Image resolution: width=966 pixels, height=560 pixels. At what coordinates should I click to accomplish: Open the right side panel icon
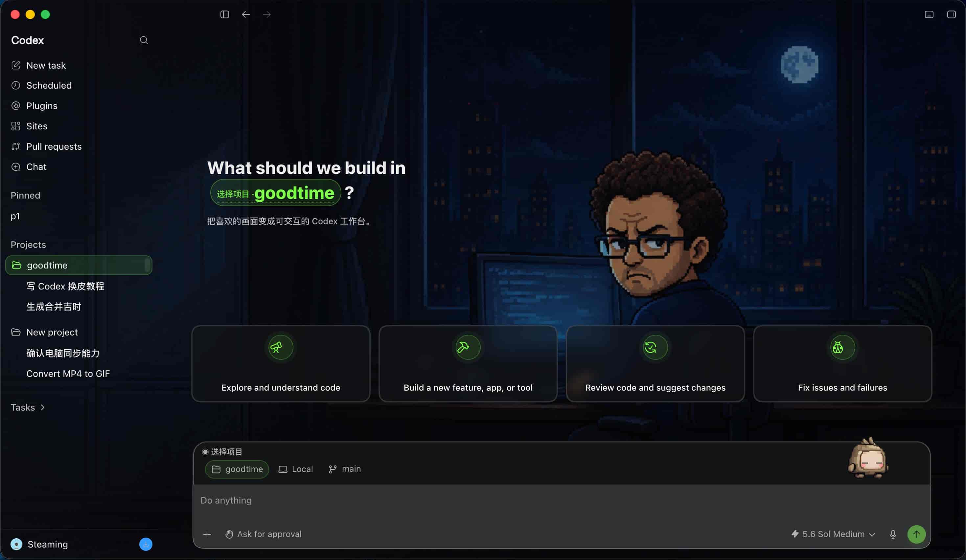coord(952,14)
